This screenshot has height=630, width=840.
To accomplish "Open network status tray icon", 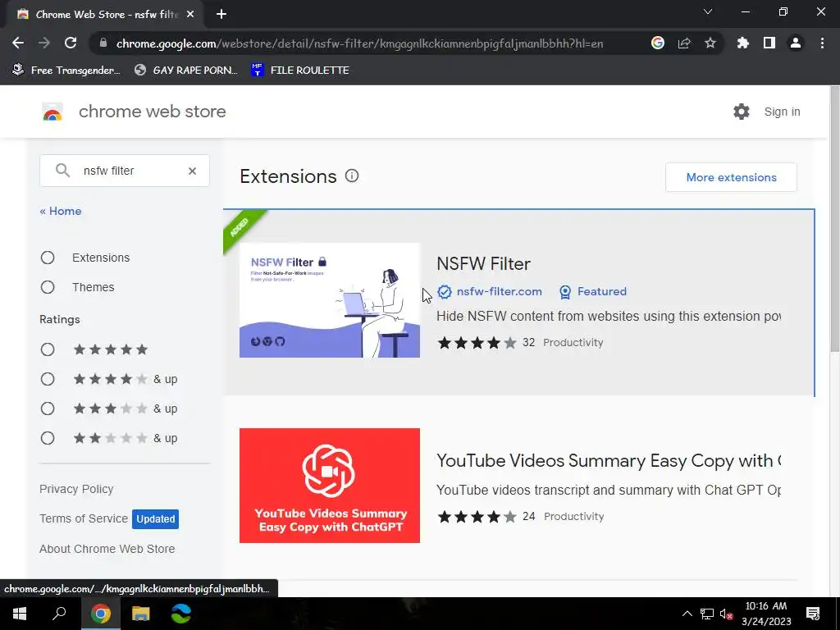I will click(706, 614).
